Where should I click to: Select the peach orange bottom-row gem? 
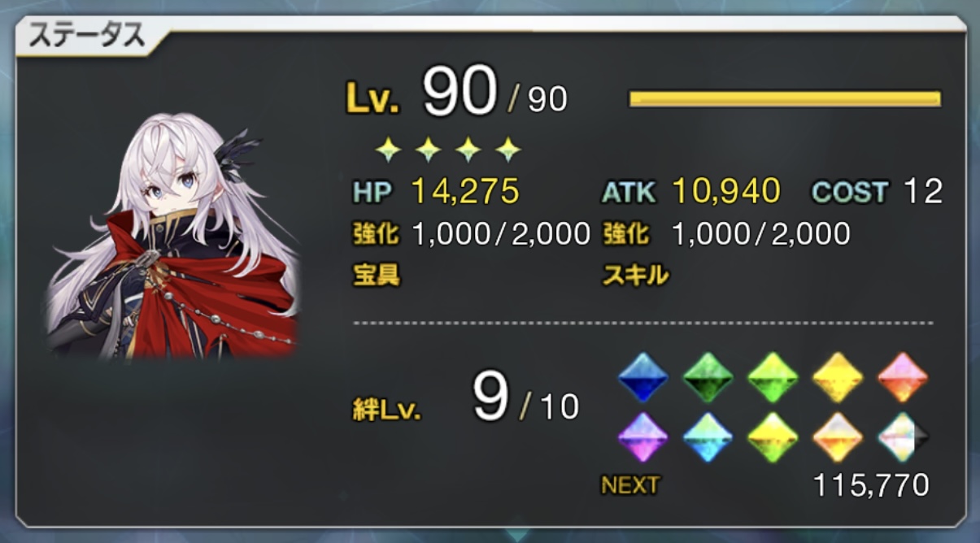[x=838, y=437]
